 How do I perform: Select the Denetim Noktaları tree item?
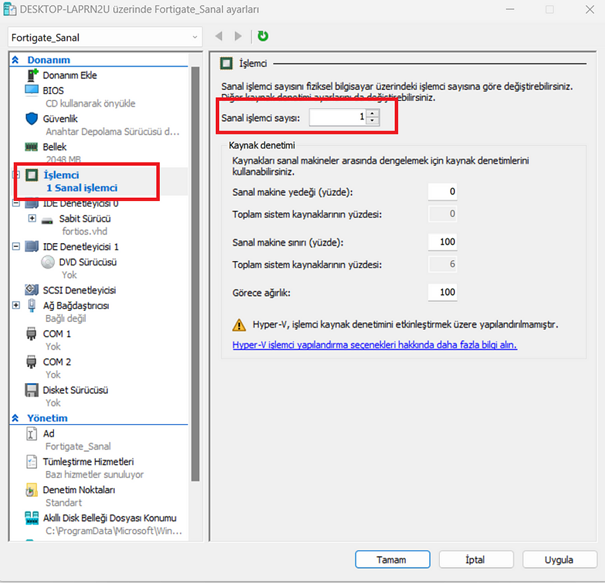point(79,490)
